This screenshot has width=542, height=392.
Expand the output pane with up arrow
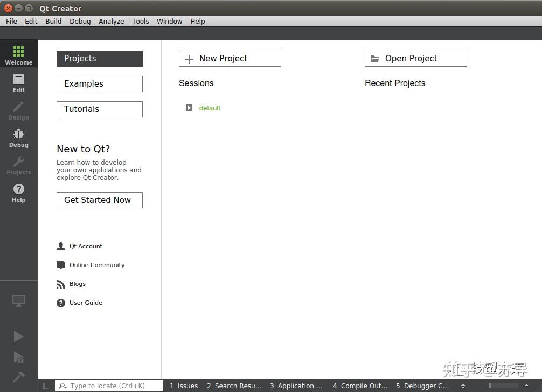(x=526, y=386)
